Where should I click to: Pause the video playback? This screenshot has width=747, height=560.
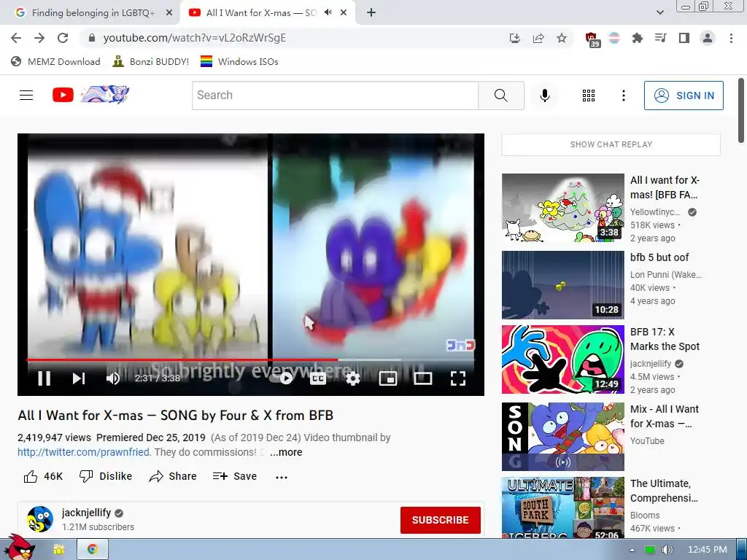pyautogui.click(x=44, y=378)
